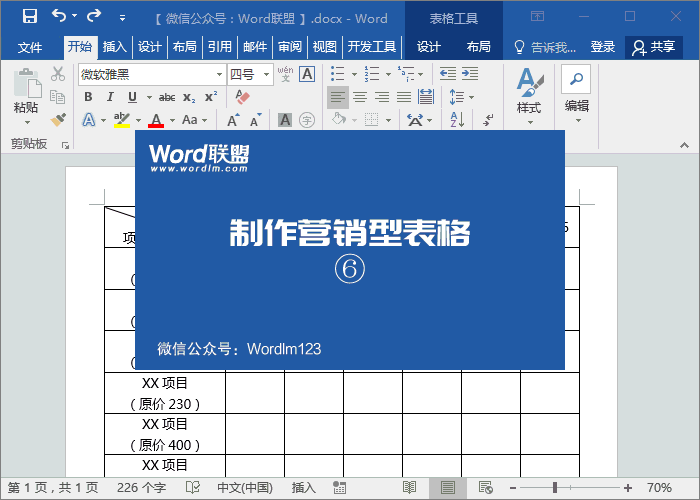Image resolution: width=700 pixels, height=500 pixels.
Task: Toggle Italic formatting
Action: click(110, 97)
